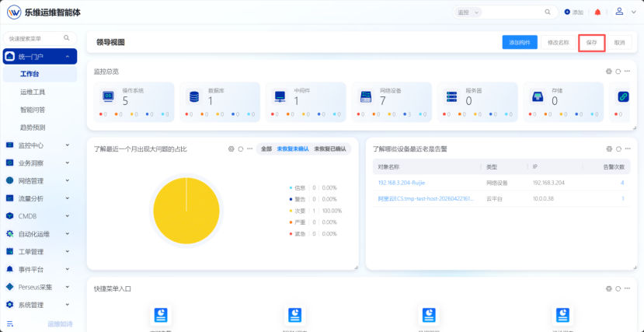Click the 保存 button

(x=591, y=42)
